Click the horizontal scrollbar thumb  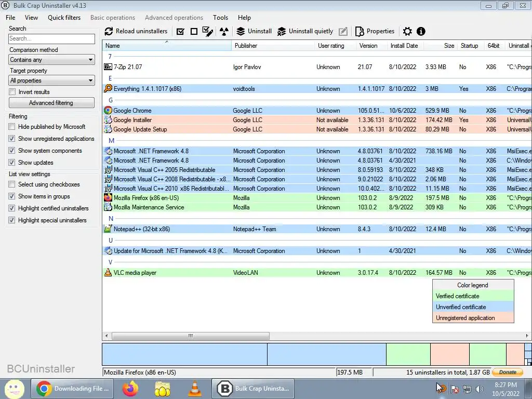point(191,336)
